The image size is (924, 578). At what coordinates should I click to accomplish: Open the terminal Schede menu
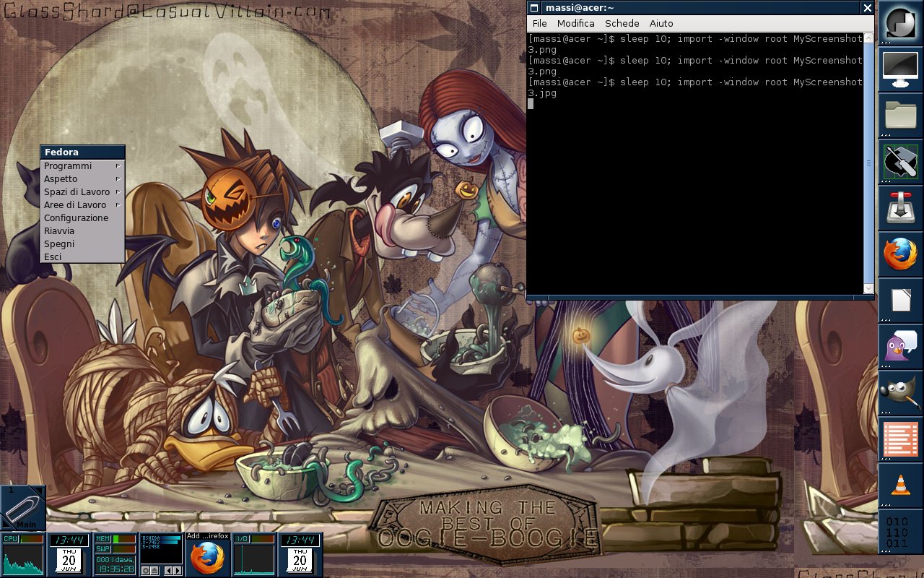tap(622, 24)
